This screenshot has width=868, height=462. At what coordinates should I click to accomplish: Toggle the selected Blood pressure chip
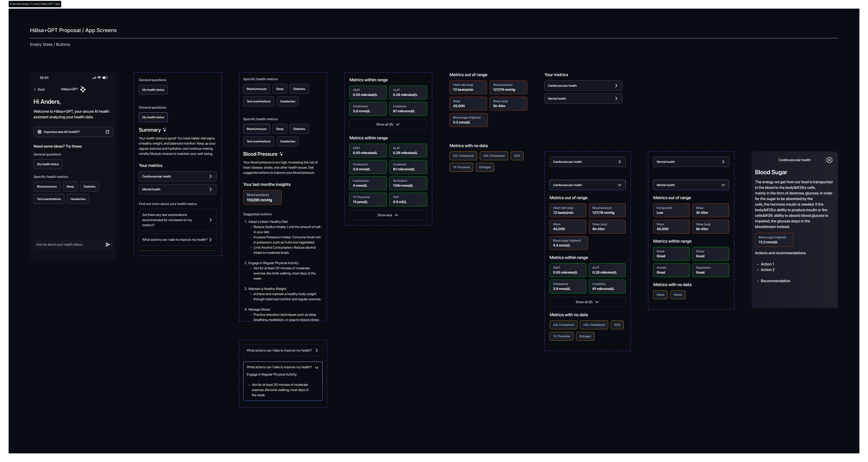coord(256,128)
